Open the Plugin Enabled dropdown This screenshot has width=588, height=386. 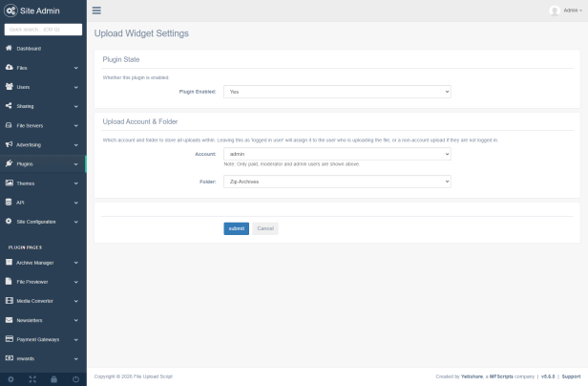(337, 92)
